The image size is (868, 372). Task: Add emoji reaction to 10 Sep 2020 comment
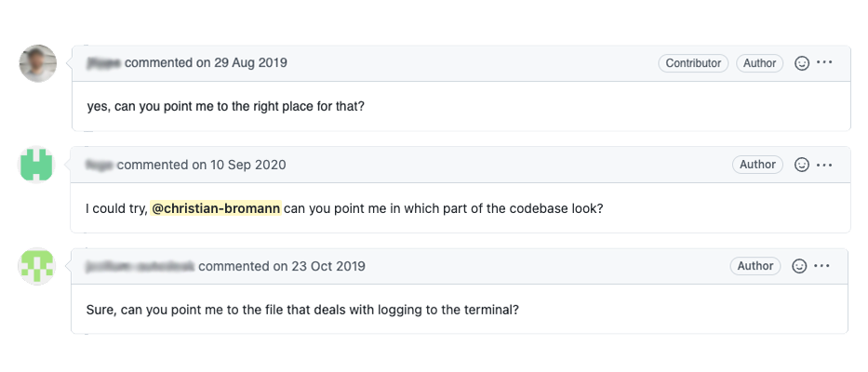802,165
